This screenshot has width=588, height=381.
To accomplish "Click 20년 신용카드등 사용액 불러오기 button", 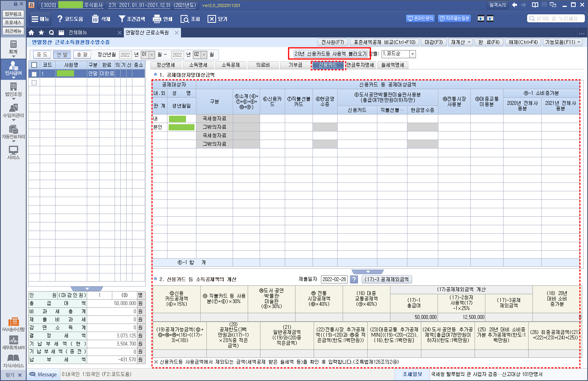I will tap(330, 54).
